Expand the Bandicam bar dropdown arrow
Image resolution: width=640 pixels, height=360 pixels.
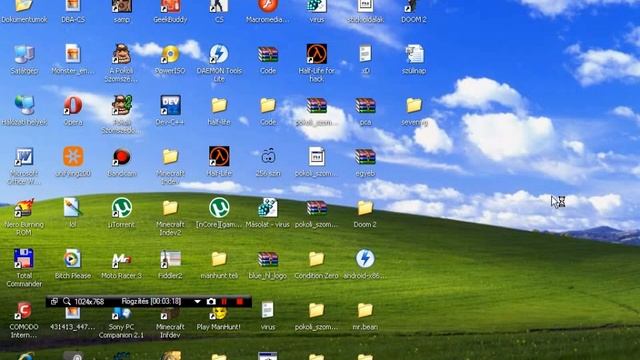click(x=198, y=302)
